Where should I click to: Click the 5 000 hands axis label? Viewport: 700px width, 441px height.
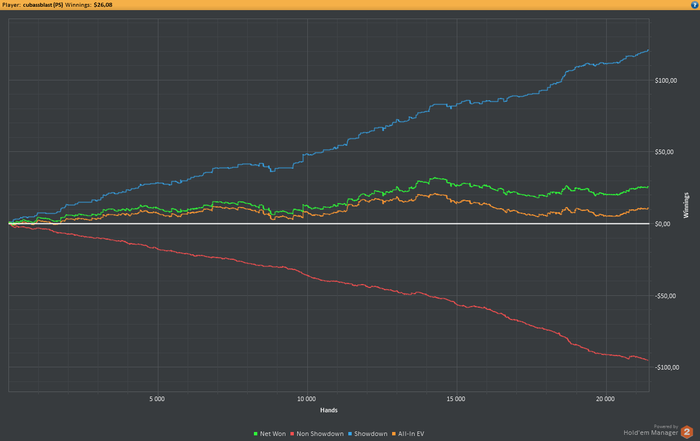pyautogui.click(x=157, y=399)
